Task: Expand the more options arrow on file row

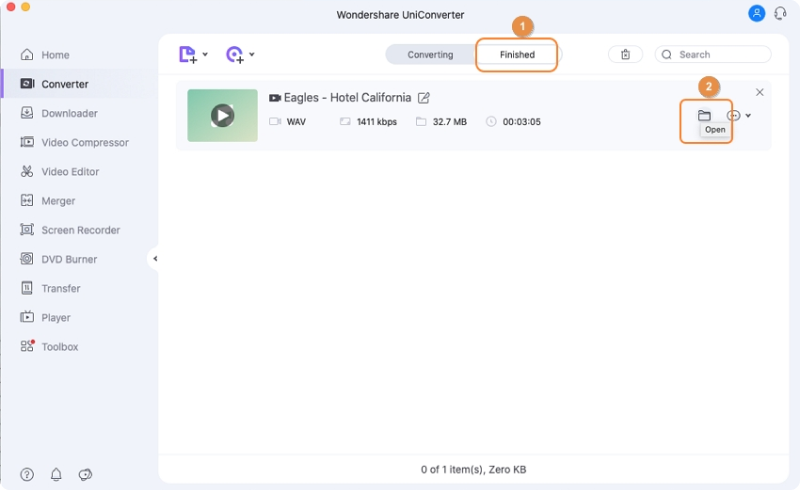Action: (748, 116)
